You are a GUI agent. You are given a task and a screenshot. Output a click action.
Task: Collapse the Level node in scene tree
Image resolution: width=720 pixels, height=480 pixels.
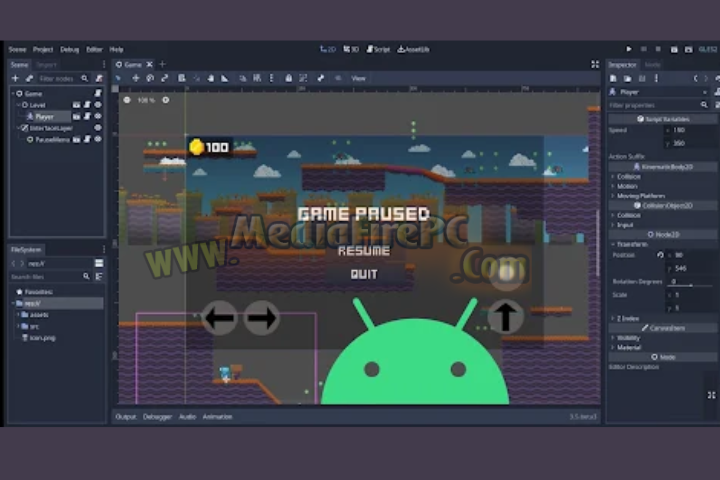click(19, 105)
